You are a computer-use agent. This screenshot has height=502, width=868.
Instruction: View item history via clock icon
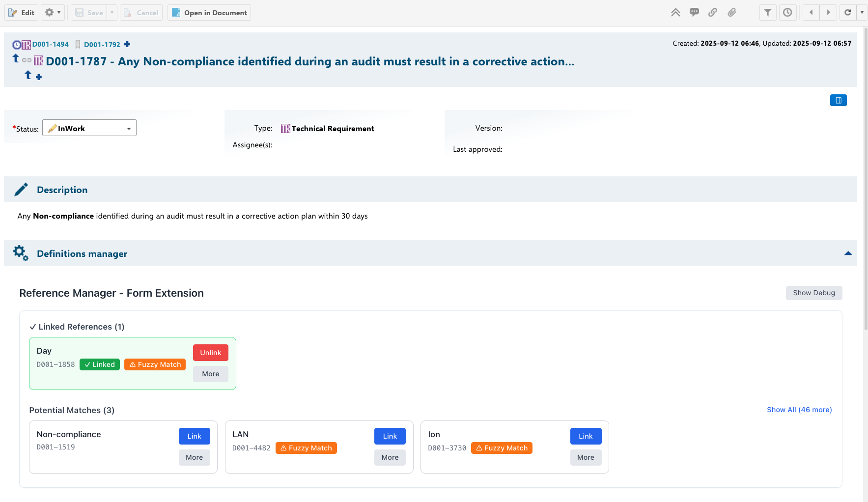coord(788,12)
